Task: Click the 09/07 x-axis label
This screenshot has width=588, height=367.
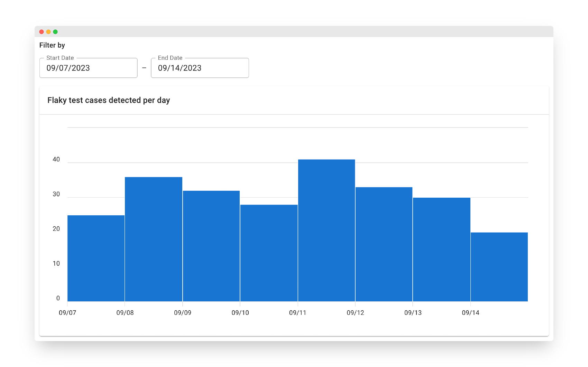Action: (x=67, y=313)
